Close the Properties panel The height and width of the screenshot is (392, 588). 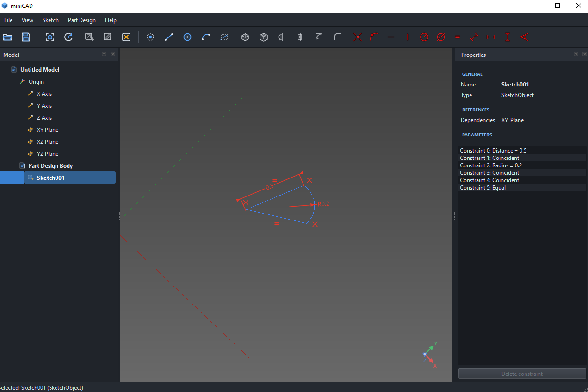[585, 55]
